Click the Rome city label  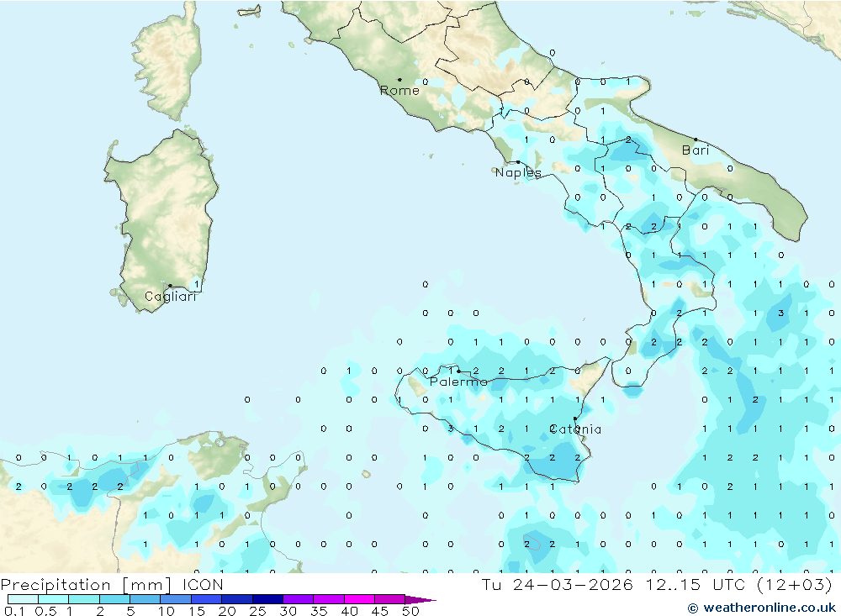399,91
